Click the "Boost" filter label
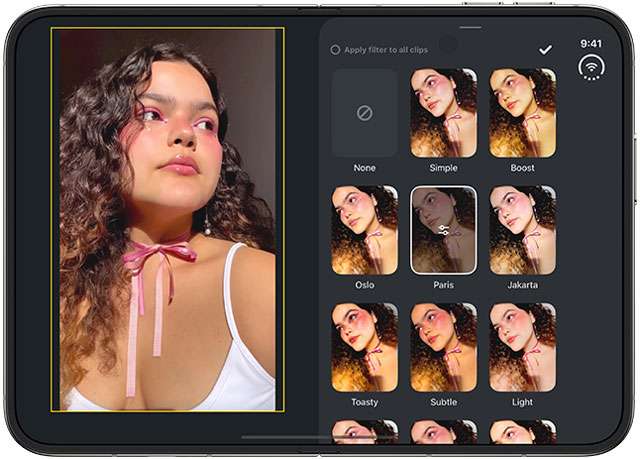The height and width of the screenshot is (459, 640). (522, 168)
